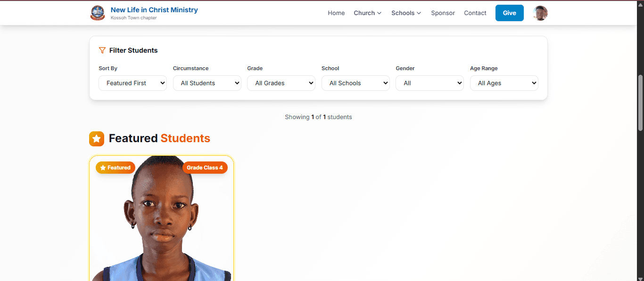Click the New Life in Christ Ministry title
The width and height of the screenshot is (644, 281).
[154, 10]
